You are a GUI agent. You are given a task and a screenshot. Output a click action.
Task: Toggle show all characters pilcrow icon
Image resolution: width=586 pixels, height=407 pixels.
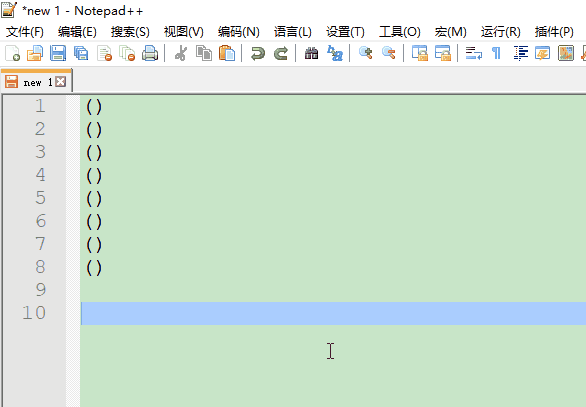pos(496,53)
